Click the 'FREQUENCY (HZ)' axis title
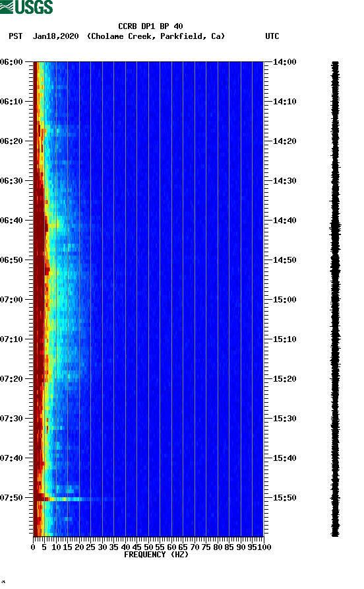This screenshot has height=589, width=364. pyautogui.click(x=156, y=555)
